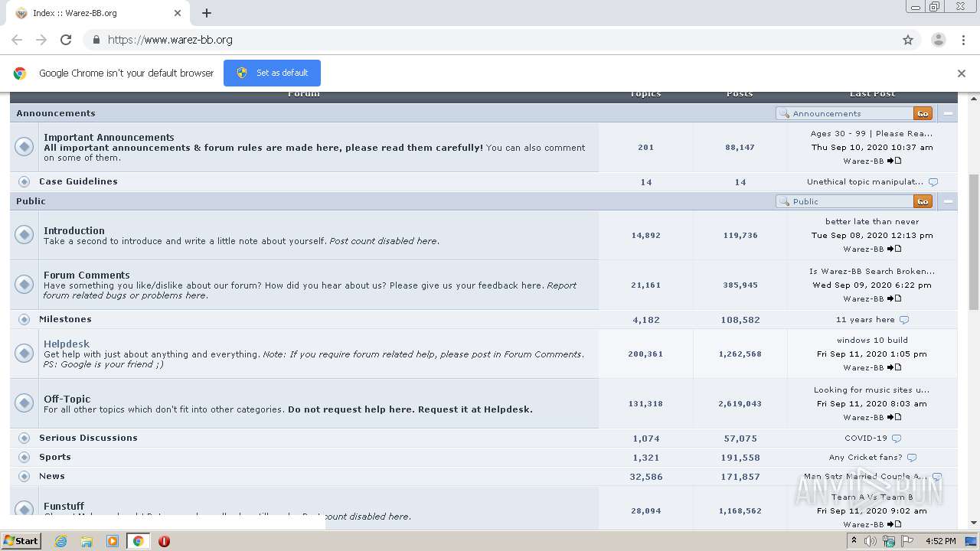Dismiss the default browser notification bar
This screenshot has width=980, height=551.
tap(962, 73)
